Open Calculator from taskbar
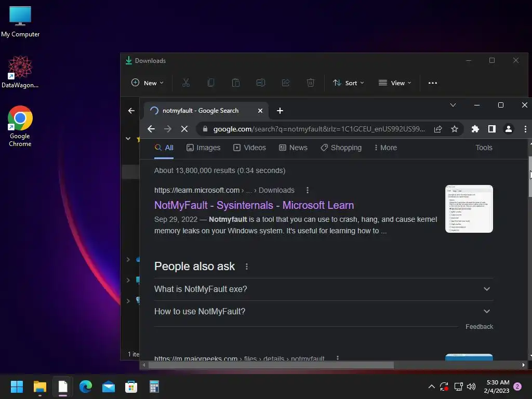532x399 pixels. [x=154, y=387]
